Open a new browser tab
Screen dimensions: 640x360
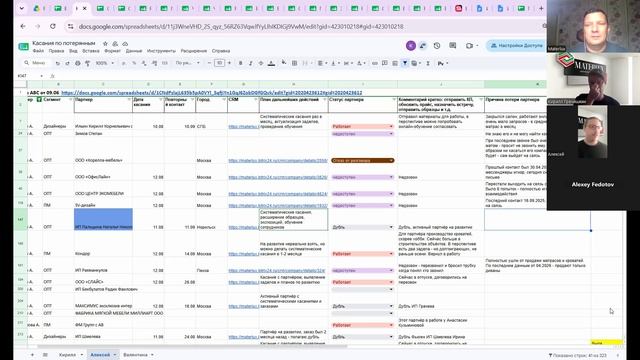pyautogui.click(x=541, y=8)
